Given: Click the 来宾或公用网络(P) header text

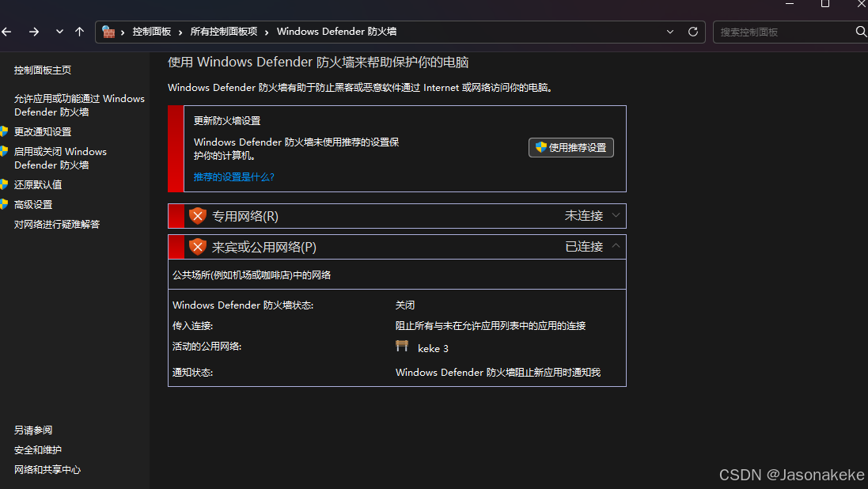Looking at the screenshot, I should tap(264, 247).
